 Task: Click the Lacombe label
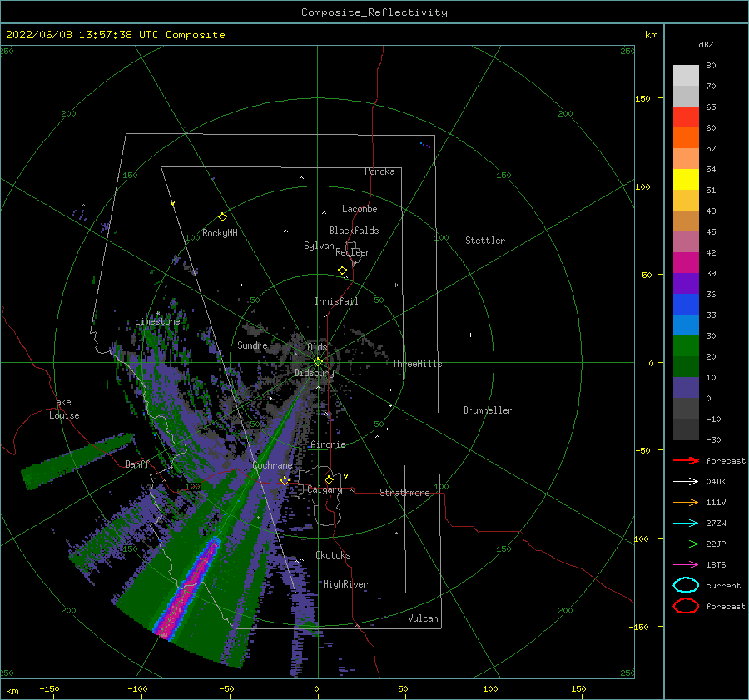pyautogui.click(x=360, y=209)
